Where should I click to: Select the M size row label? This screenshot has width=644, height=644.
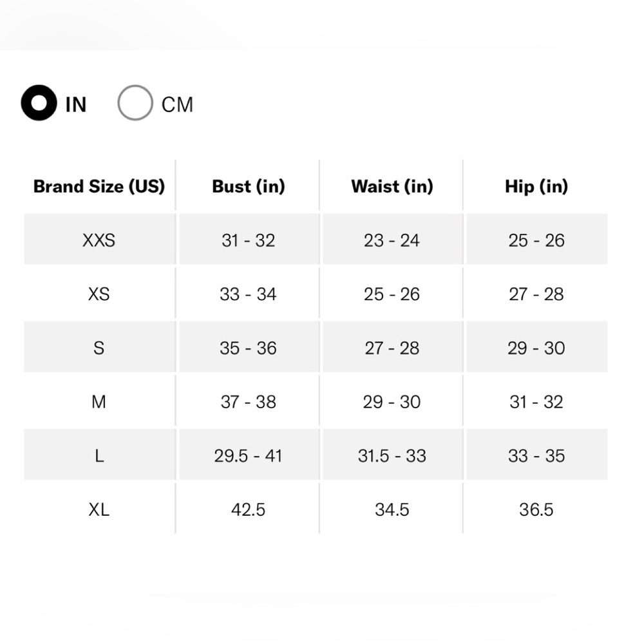click(99, 402)
